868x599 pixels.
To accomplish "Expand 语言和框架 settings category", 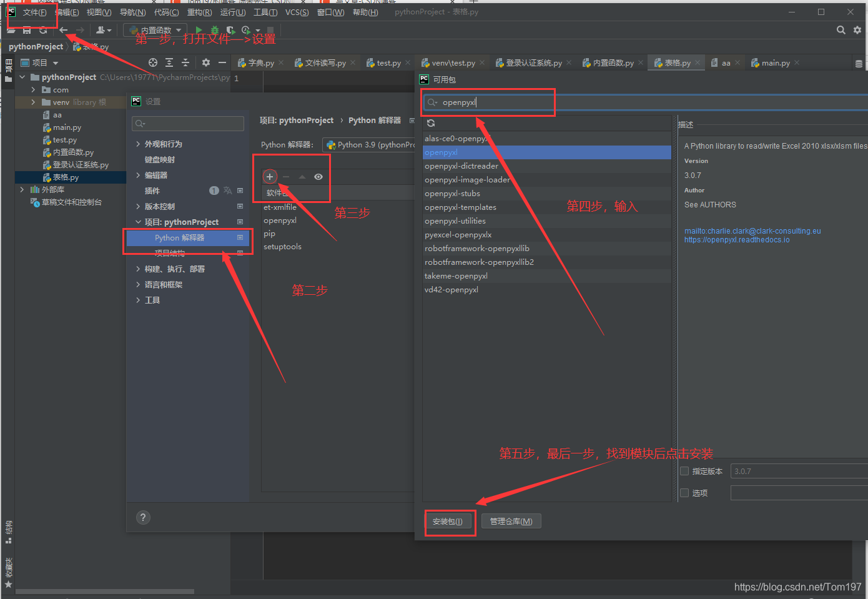I will click(x=138, y=284).
